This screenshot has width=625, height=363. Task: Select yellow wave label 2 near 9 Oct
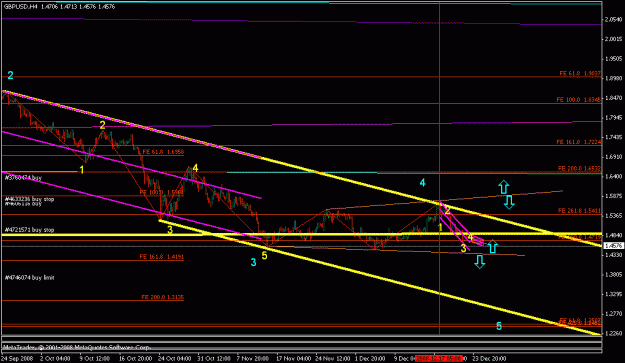(x=102, y=125)
